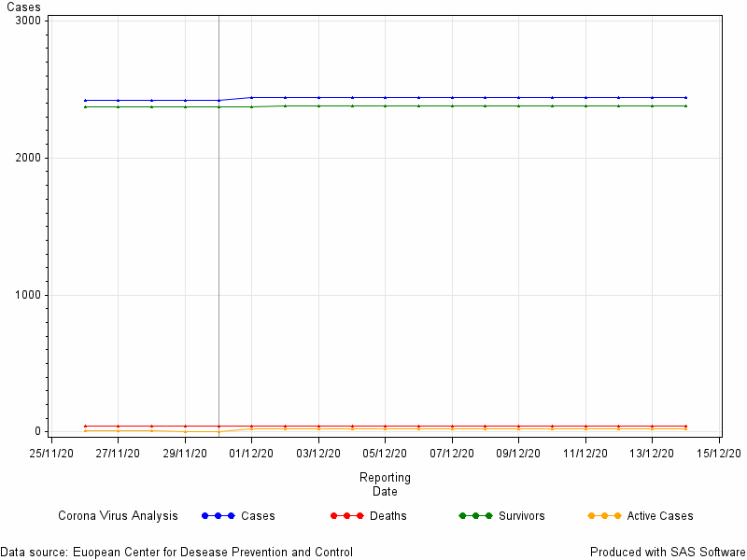Click the red Deaths legend marker
The image size is (747, 560).
click(346, 516)
